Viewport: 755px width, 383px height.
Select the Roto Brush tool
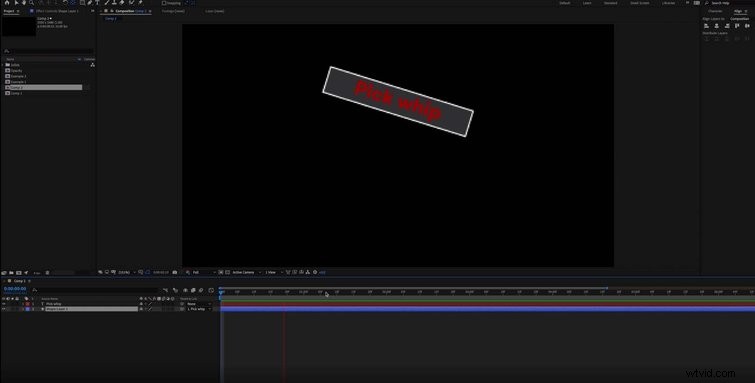pyautogui.click(x=131, y=3)
